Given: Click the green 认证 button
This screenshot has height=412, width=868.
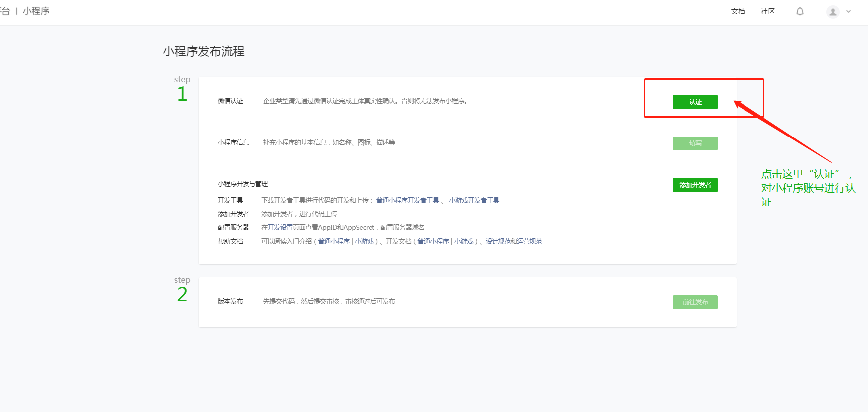Looking at the screenshot, I should [x=695, y=102].
